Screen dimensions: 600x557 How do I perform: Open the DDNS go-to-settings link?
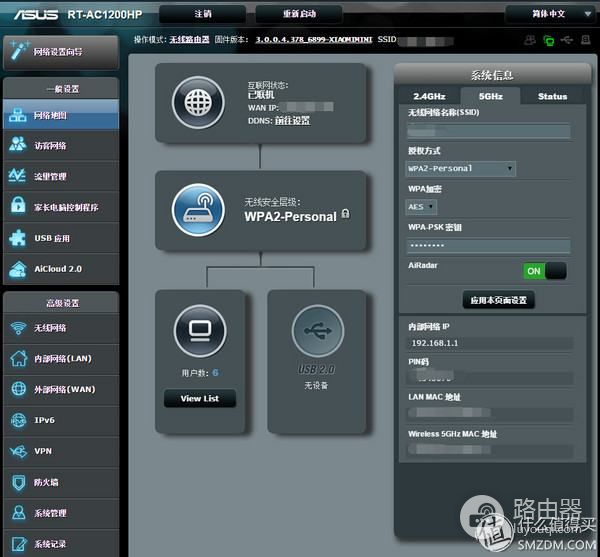click(x=292, y=121)
